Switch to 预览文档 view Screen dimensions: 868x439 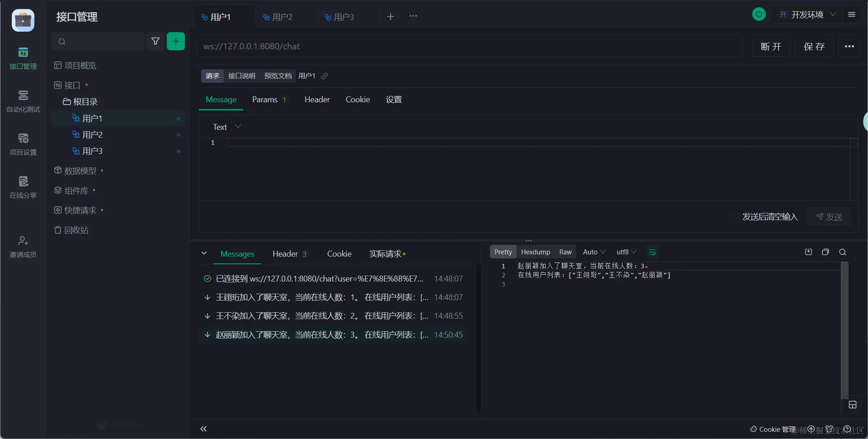click(278, 76)
